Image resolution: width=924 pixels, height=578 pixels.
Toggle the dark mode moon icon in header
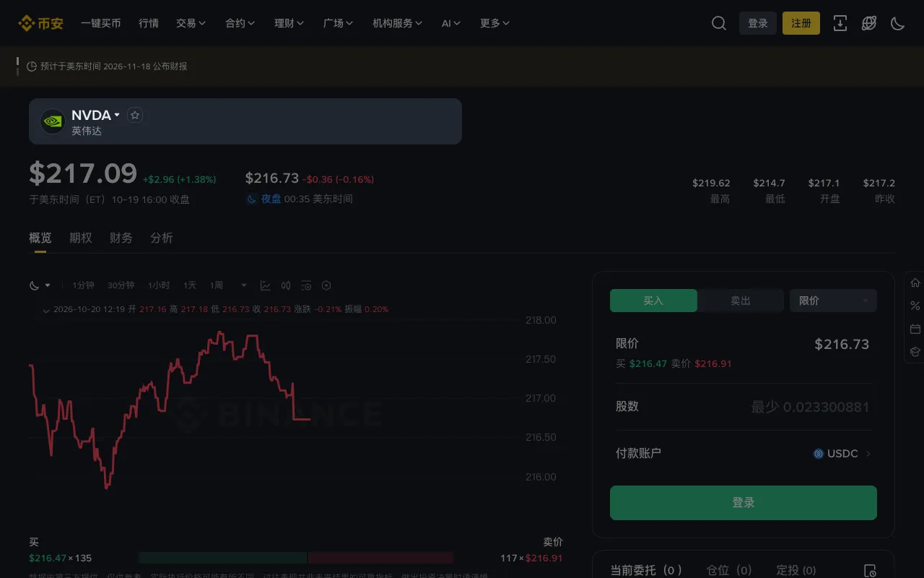click(x=898, y=23)
